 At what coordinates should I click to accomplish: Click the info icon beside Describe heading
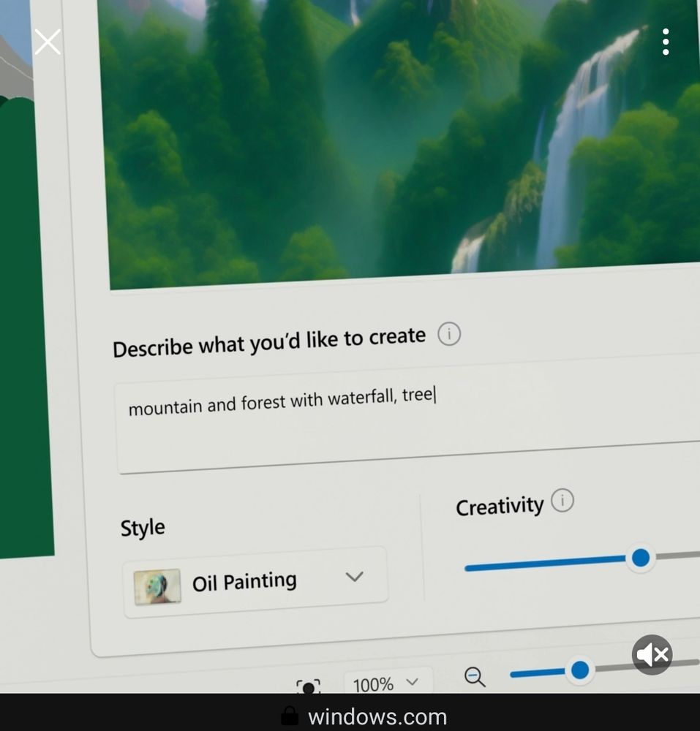[x=448, y=334]
